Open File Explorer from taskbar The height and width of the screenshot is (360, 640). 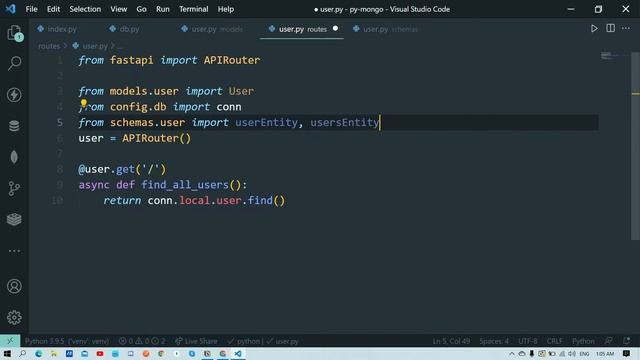(x=53, y=353)
